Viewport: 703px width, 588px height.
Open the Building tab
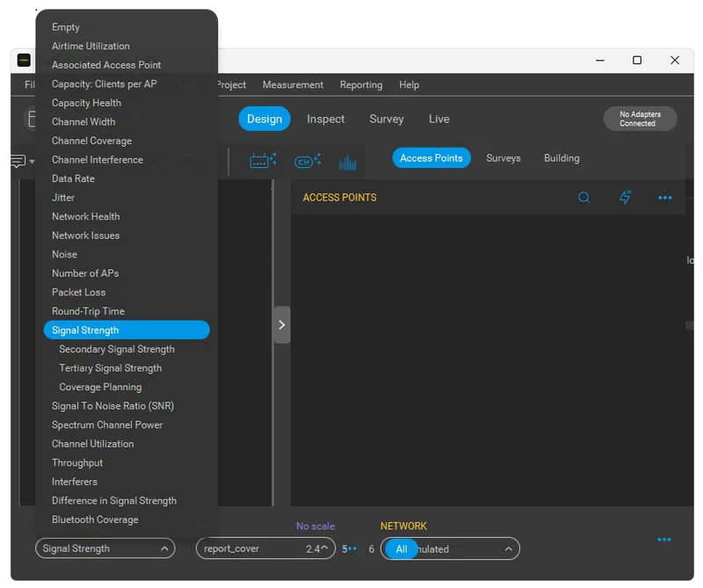[562, 158]
